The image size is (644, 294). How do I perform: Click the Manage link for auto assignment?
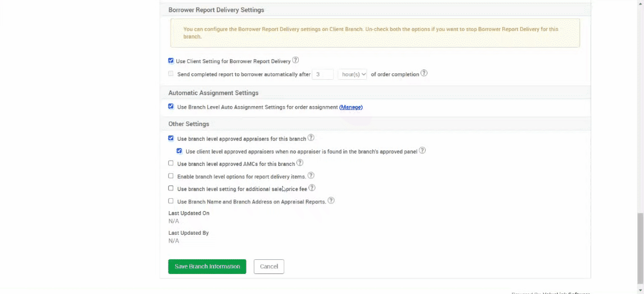[x=351, y=107]
